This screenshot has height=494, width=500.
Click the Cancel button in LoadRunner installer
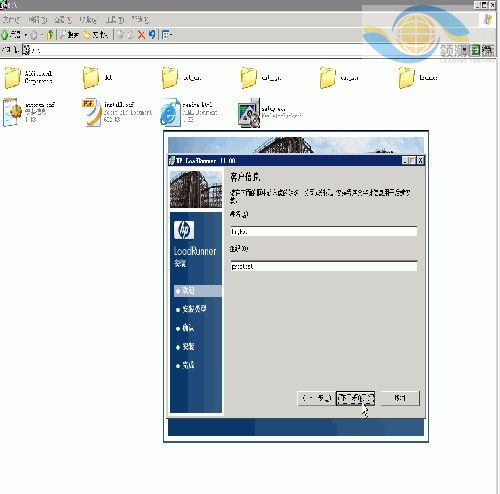[400, 398]
